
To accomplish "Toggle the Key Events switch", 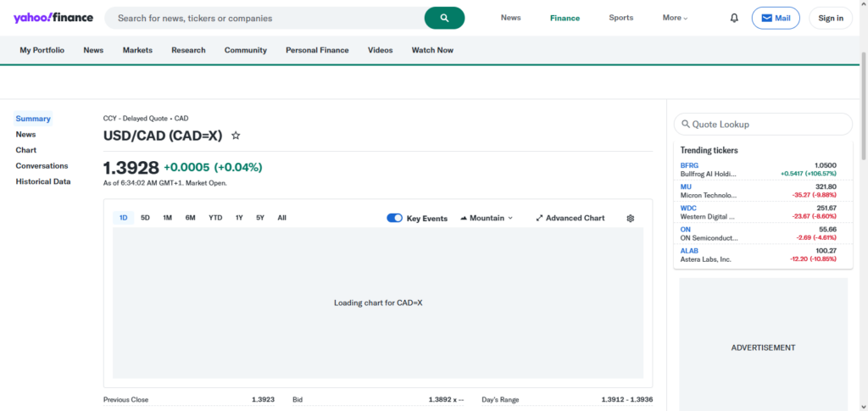I will click(x=394, y=218).
